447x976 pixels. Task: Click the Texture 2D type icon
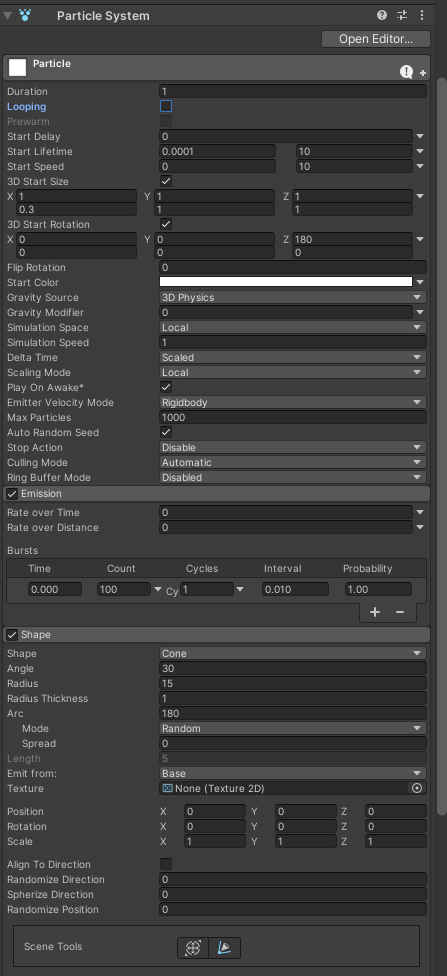coord(167,789)
